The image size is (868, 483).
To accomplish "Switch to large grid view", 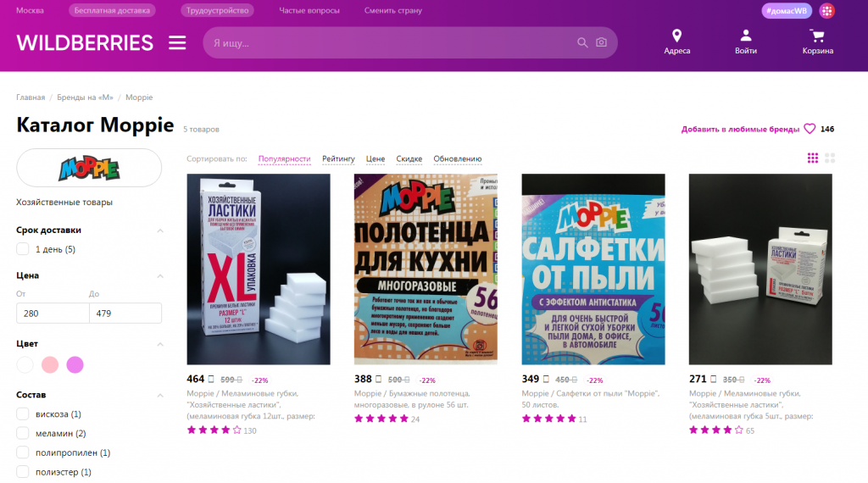I will tap(830, 158).
